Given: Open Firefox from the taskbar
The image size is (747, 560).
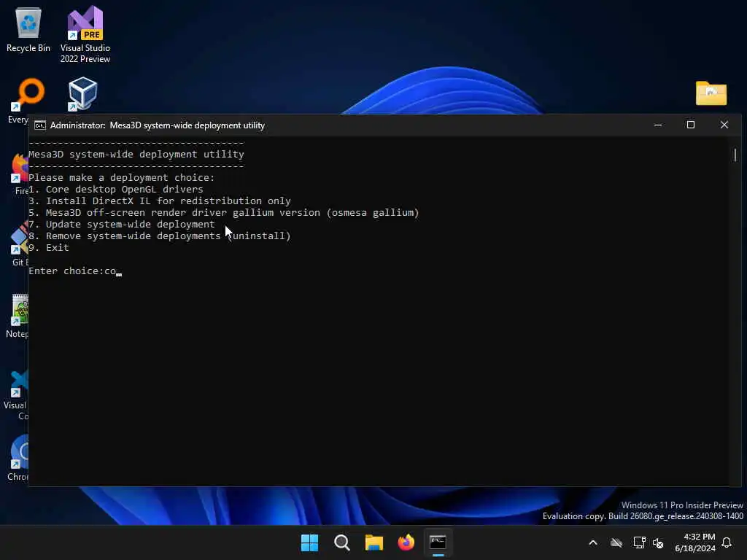Looking at the screenshot, I should (406, 542).
